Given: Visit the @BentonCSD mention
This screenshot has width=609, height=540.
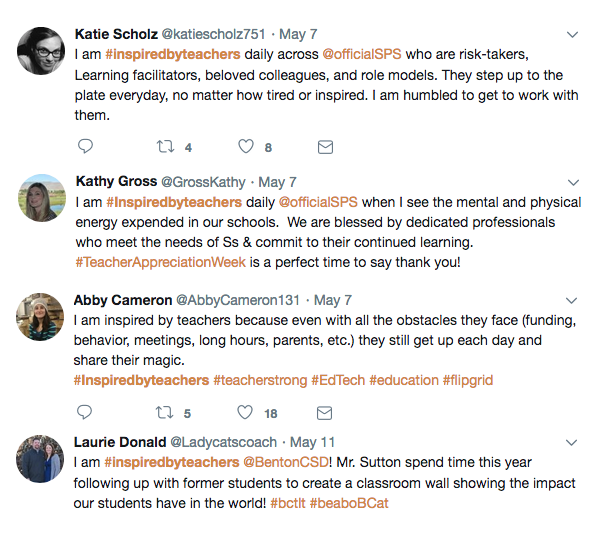Looking at the screenshot, I should (286, 462).
